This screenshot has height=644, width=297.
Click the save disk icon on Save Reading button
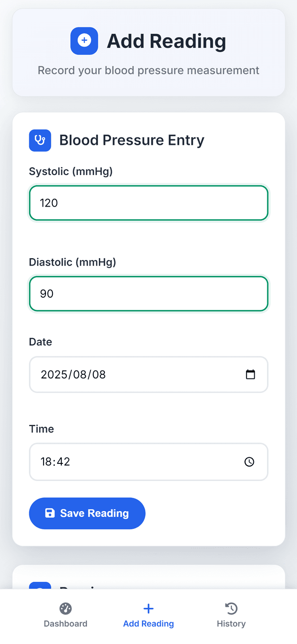point(50,513)
